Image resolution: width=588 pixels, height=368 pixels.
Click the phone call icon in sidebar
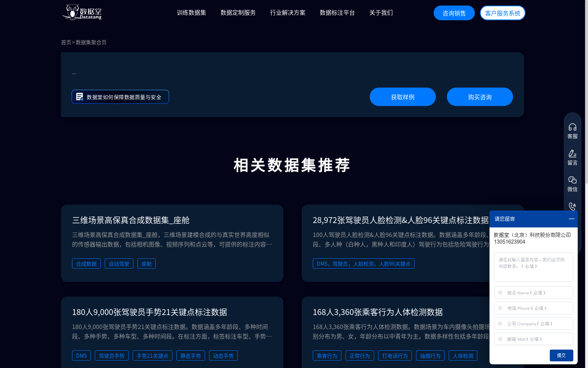pyautogui.click(x=572, y=206)
